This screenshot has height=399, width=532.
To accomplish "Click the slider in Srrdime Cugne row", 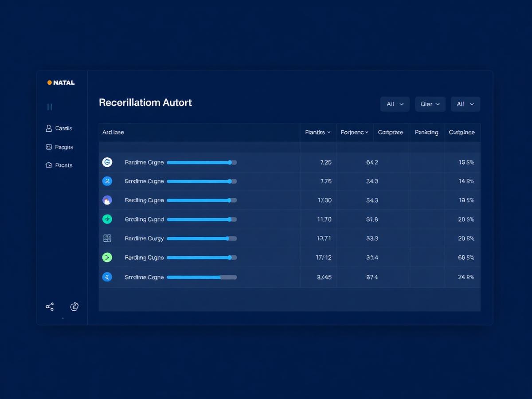I will [202, 277].
